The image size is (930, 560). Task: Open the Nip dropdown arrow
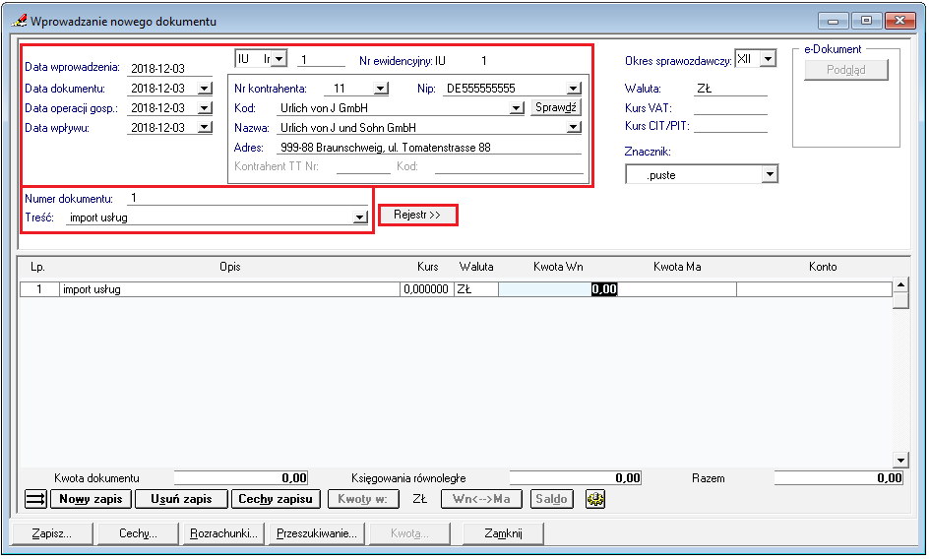pyautogui.click(x=573, y=89)
